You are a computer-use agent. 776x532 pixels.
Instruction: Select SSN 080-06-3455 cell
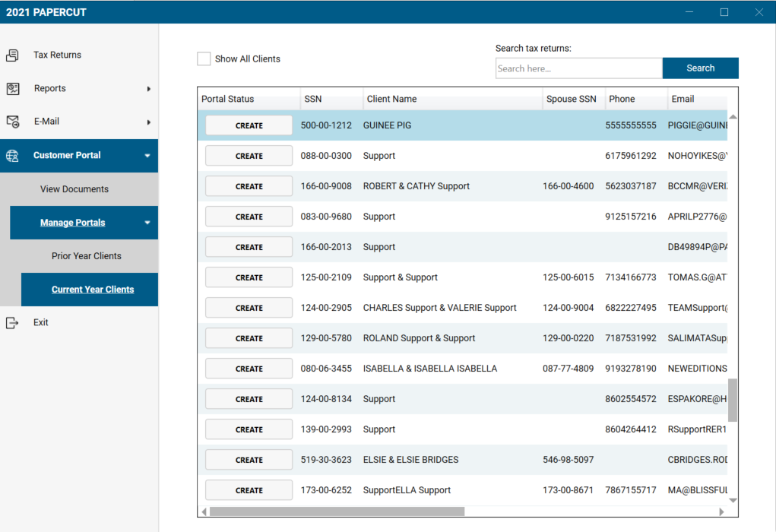326,369
